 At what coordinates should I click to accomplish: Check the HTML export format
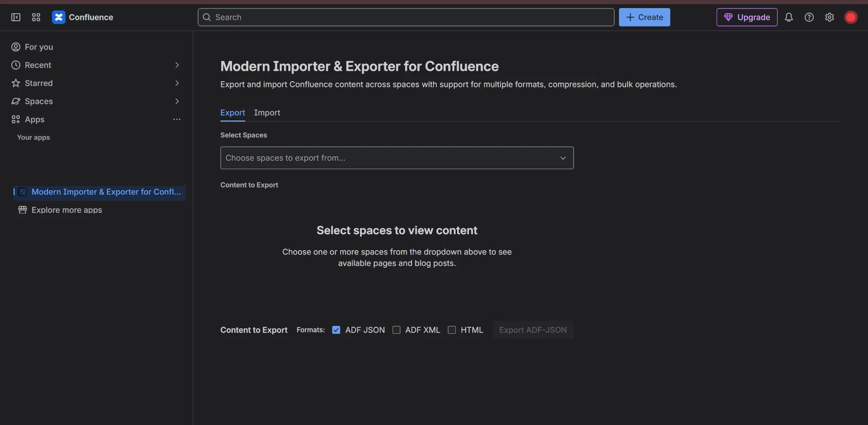(x=452, y=330)
